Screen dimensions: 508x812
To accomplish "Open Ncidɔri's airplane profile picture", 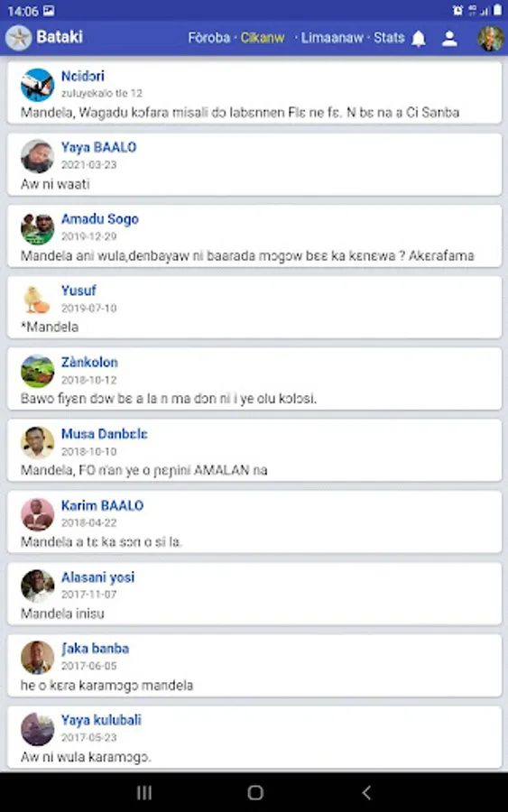I will click(x=37, y=85).
